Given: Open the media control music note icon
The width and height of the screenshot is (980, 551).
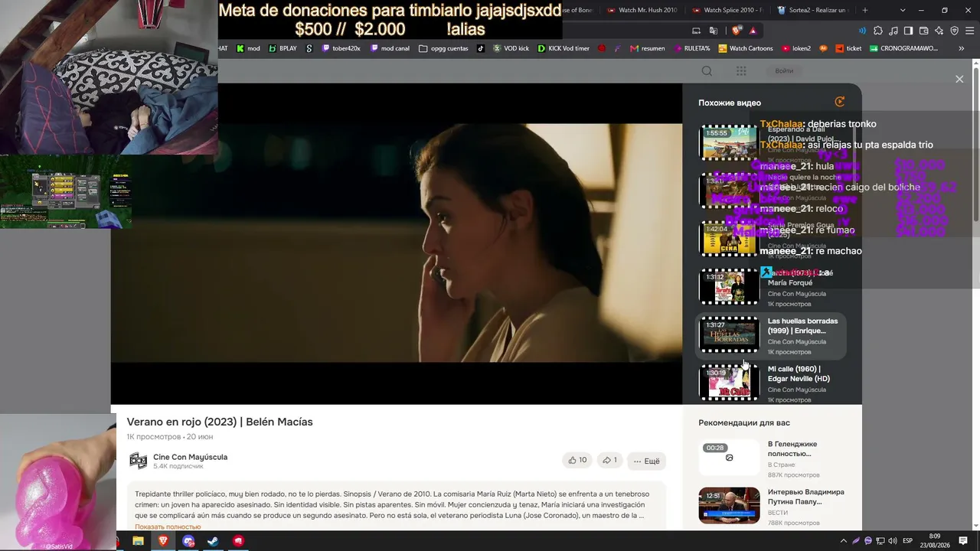Looking at the screenshot, I should pyautogui.click(x=893, y=31).
